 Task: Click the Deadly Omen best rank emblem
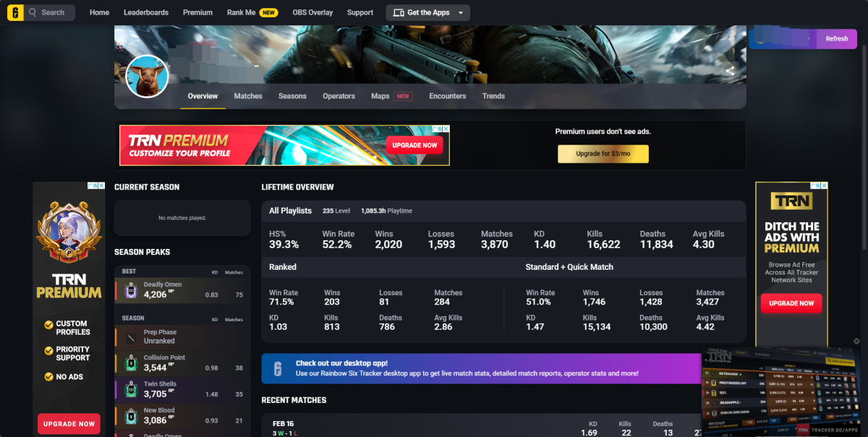point(131,290)
